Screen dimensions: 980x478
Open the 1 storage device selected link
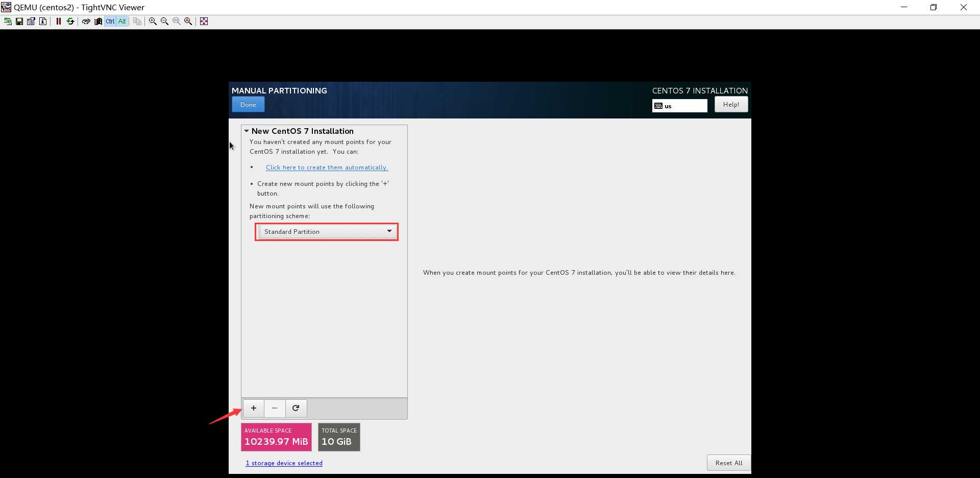284,463
